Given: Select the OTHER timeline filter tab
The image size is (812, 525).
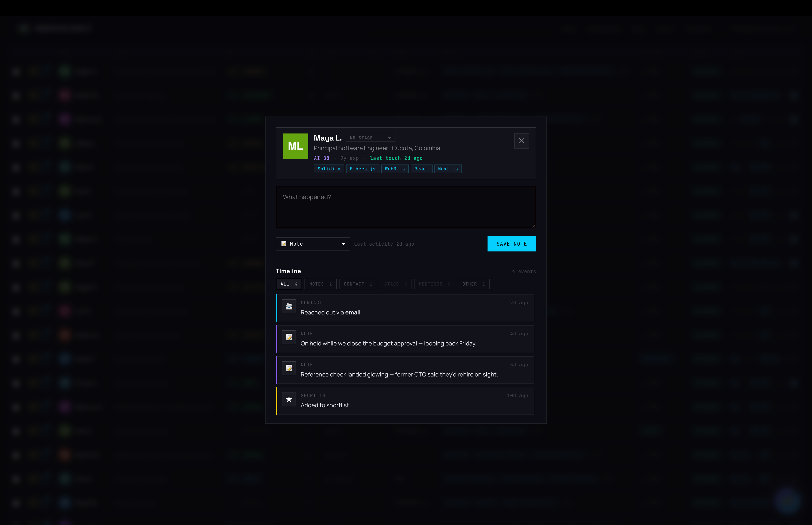Looking at the screenshot, I should pos(473,284).
